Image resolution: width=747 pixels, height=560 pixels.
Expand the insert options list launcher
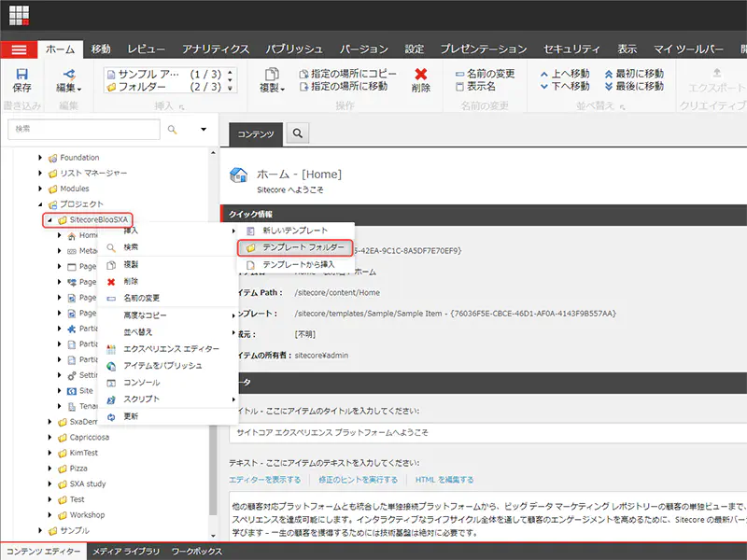coord(181,107)
